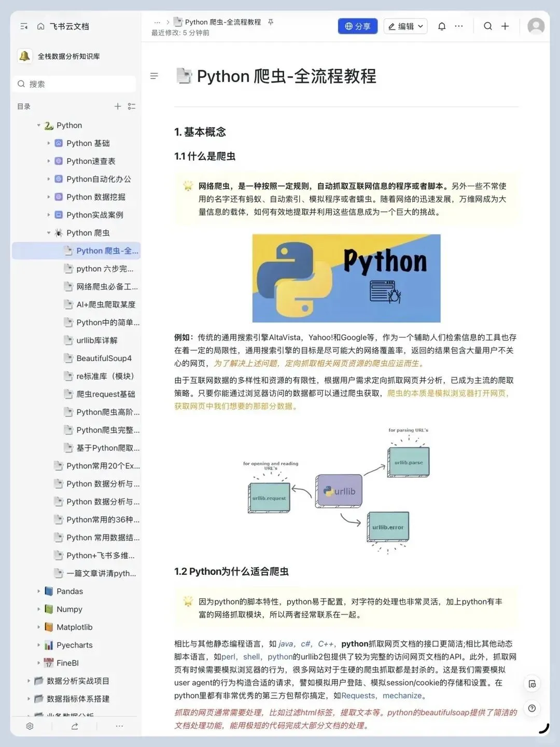Open the mechanize link
Image resolution: width=560 pixels, height=747 pixels.
tap(402, 696)
